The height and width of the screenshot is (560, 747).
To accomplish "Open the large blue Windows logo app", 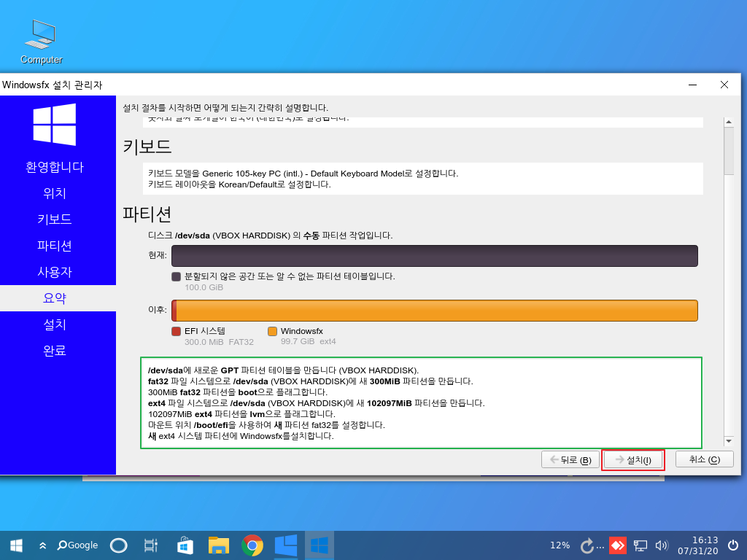I will click(286, 545).
